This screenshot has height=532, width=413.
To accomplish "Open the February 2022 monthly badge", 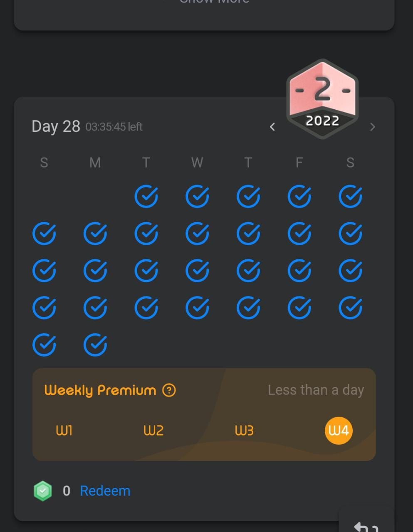I will [322, 99].
